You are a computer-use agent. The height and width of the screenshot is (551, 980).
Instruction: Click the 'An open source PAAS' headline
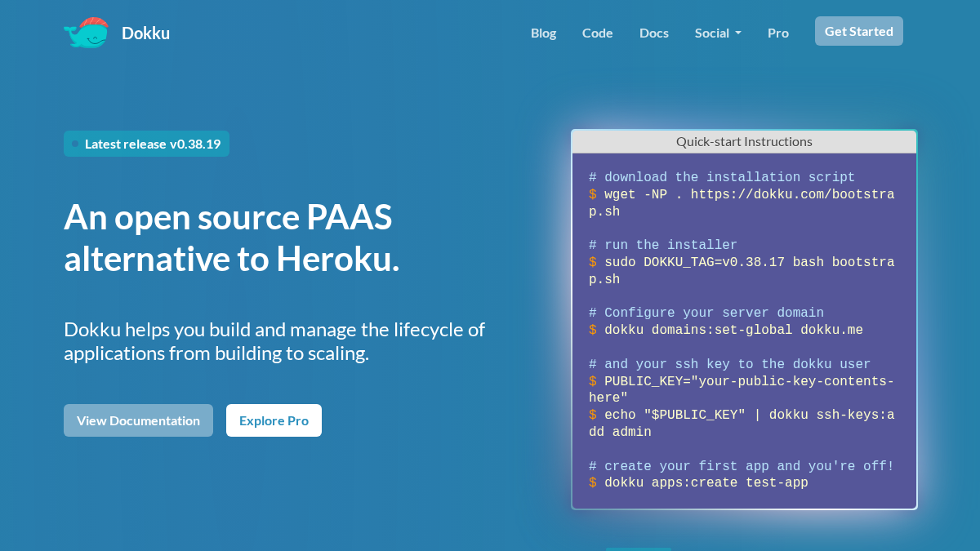(232, 238)
